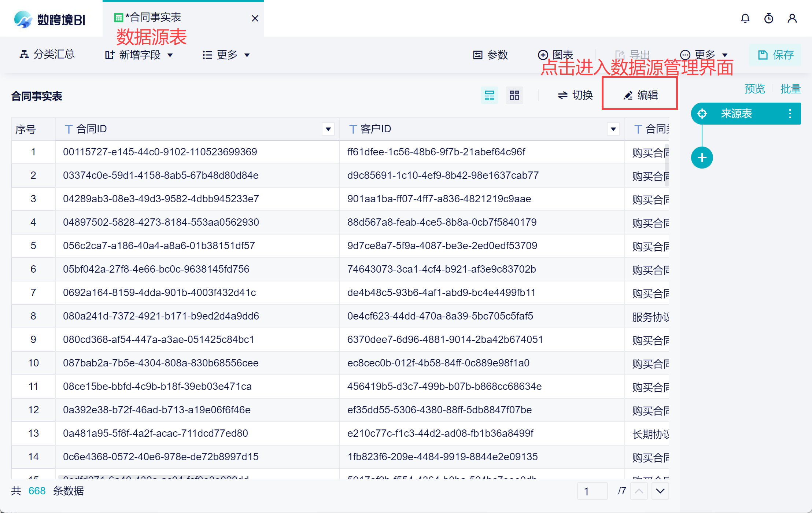812x513 pixels.
Task: Select the 合同事实表 tab
Action: (x=153, y=18)
